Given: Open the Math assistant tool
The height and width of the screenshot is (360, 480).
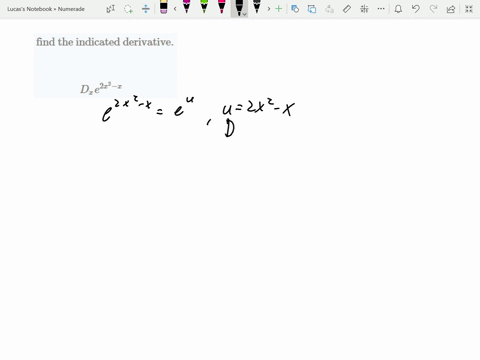Looking at the screenshot, I should coord(364,9).
